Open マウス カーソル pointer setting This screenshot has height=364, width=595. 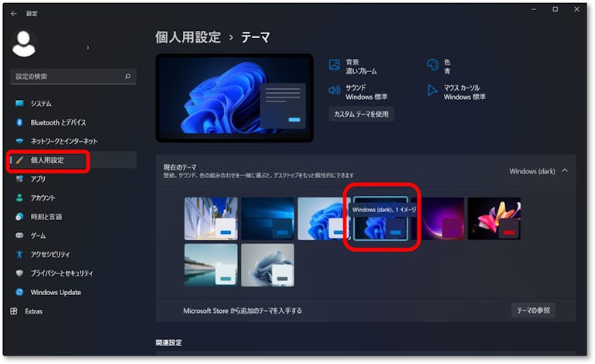point(456,92)
